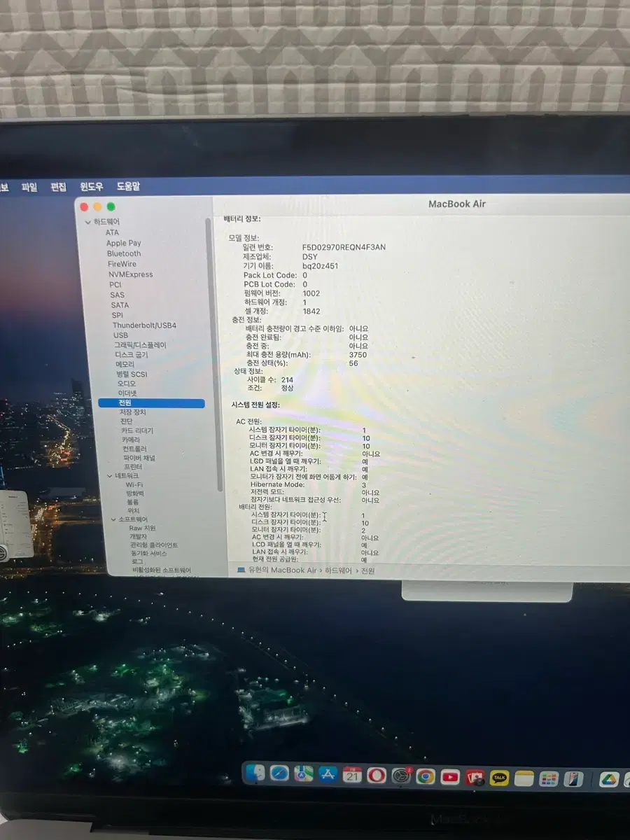Click 하드웨어 in the bottom path bar

336,570
